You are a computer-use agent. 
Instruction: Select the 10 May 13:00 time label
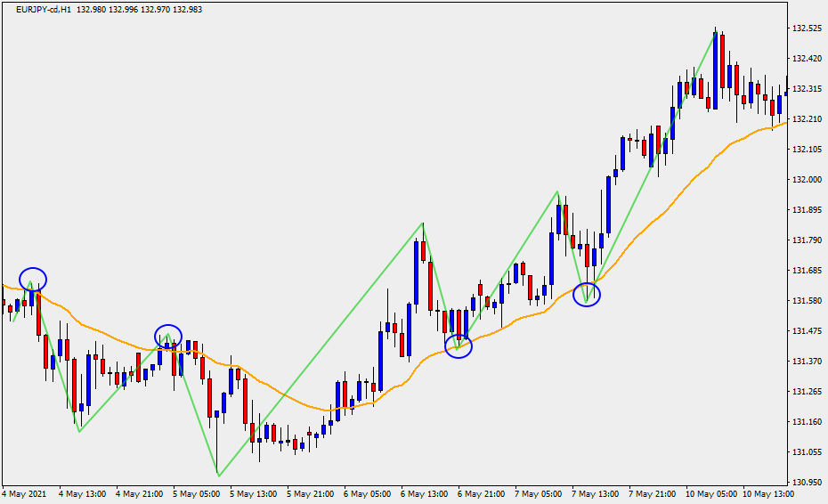(769, 493)
